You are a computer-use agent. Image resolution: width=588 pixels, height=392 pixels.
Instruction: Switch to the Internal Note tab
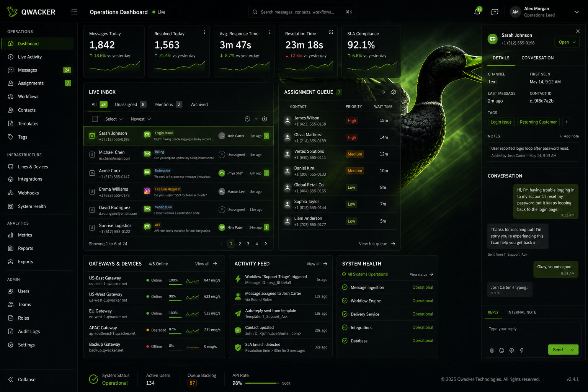(522, 312)
